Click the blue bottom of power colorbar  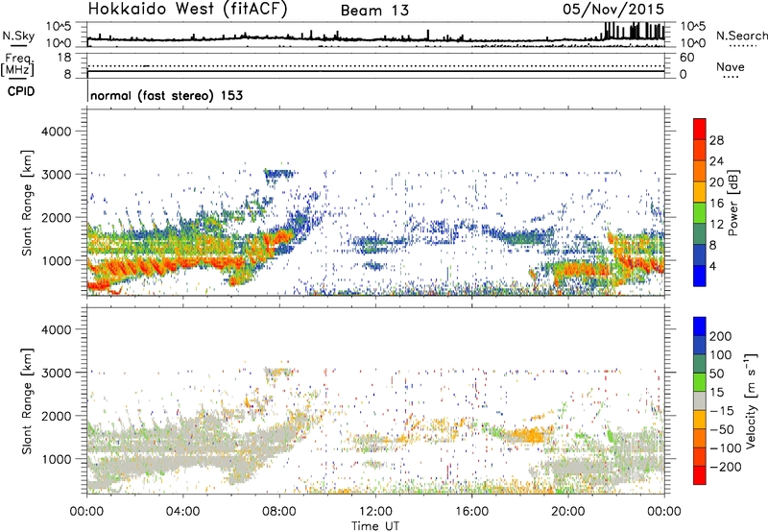pyautogui.click(x=700, y=276)
